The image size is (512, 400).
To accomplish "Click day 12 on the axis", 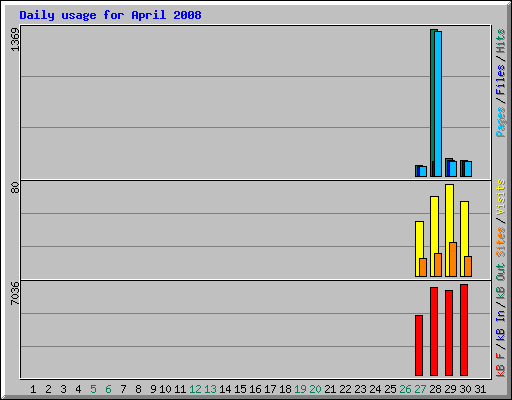I will [195, 389].
